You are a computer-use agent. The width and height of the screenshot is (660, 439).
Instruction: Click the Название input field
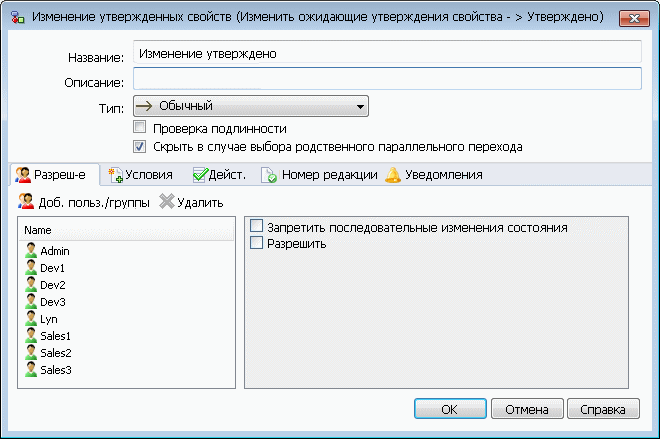click(387, 53)
